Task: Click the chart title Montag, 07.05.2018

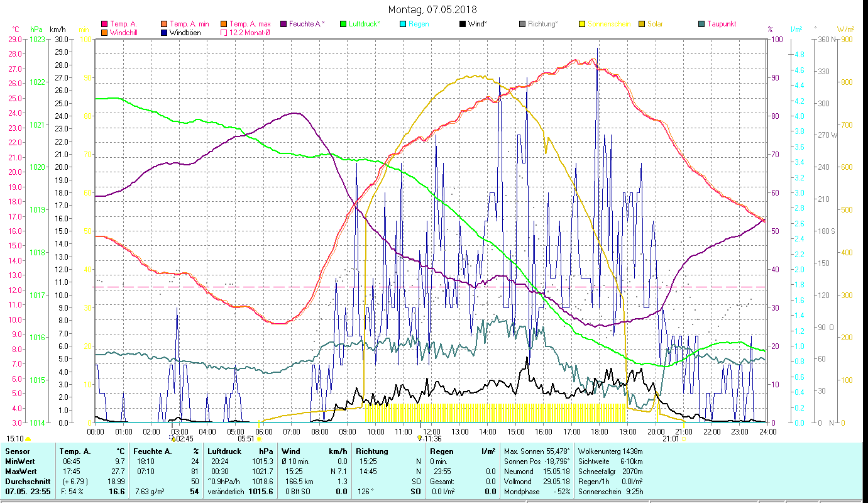Action: click(432, 9)
